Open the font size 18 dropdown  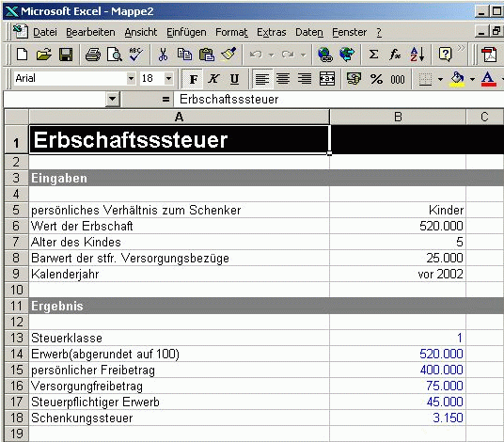pyautogui.click(x=168, y=78)
